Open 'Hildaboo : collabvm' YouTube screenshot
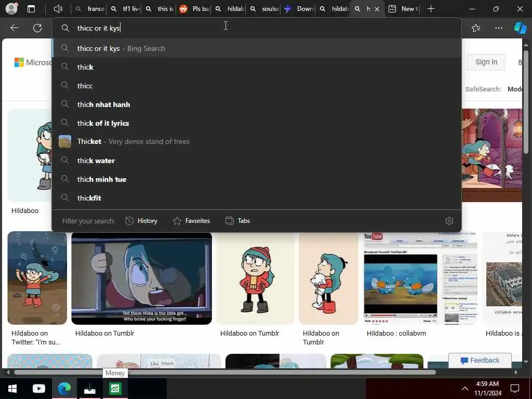The width and height of the screenshot is (532, 399). 420,278
